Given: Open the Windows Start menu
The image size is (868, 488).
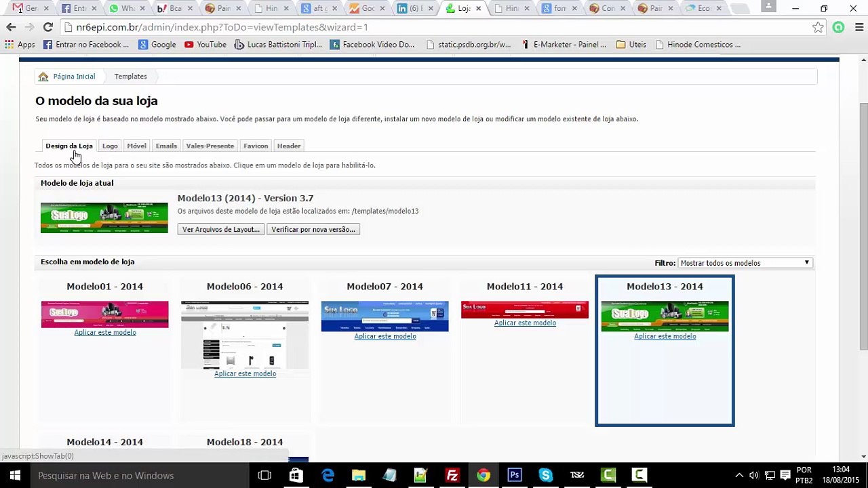Looking at the screenshot, I should click(15, 475).
